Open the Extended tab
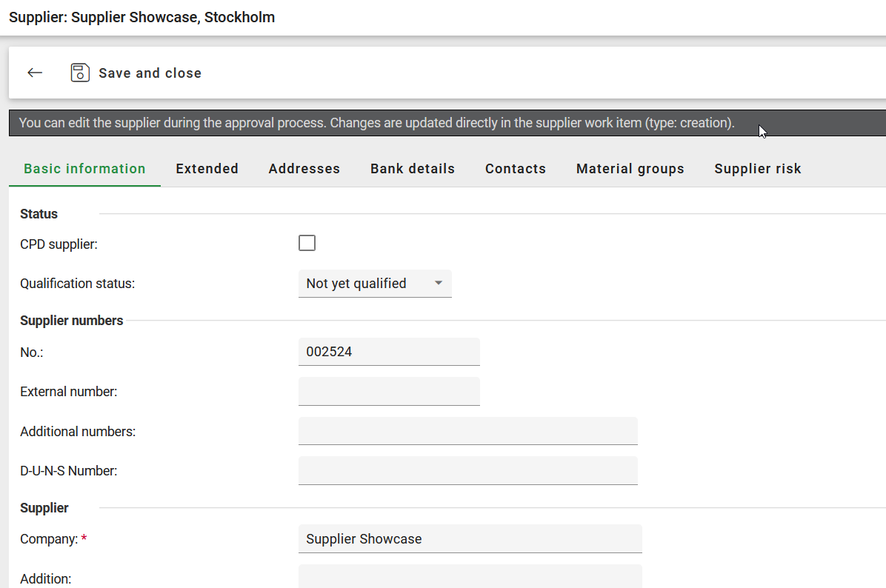 tap(207, 169)
